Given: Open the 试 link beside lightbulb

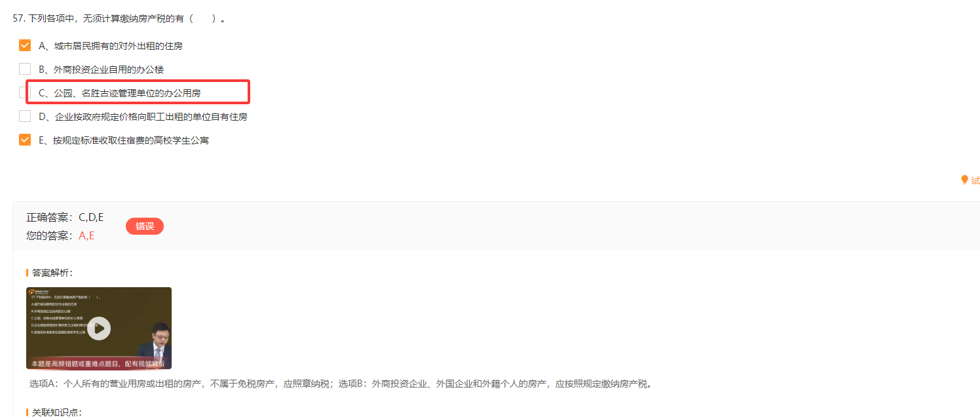Looking at the screenshot, I should coord(975,180).
